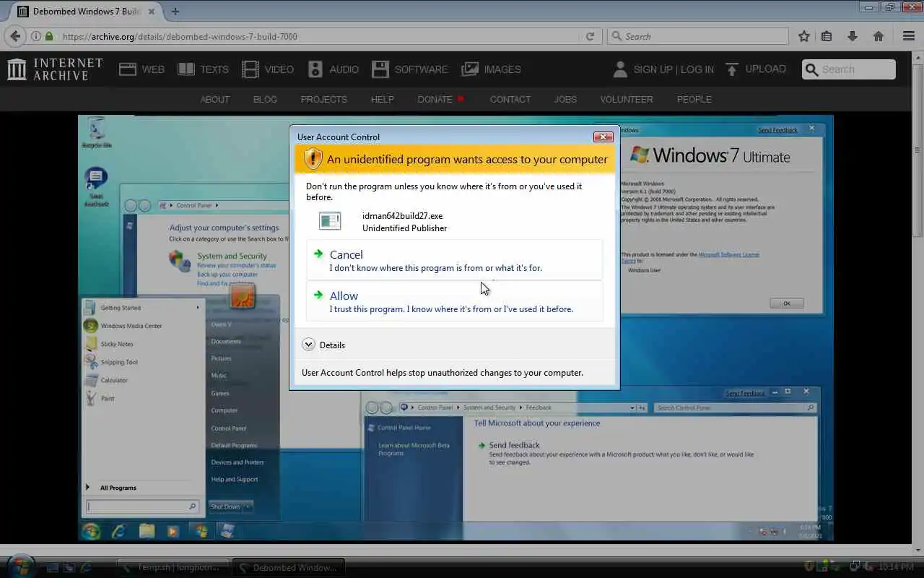Open the HELP menu item
Screen dimensions: 924x578
(383, 100)
